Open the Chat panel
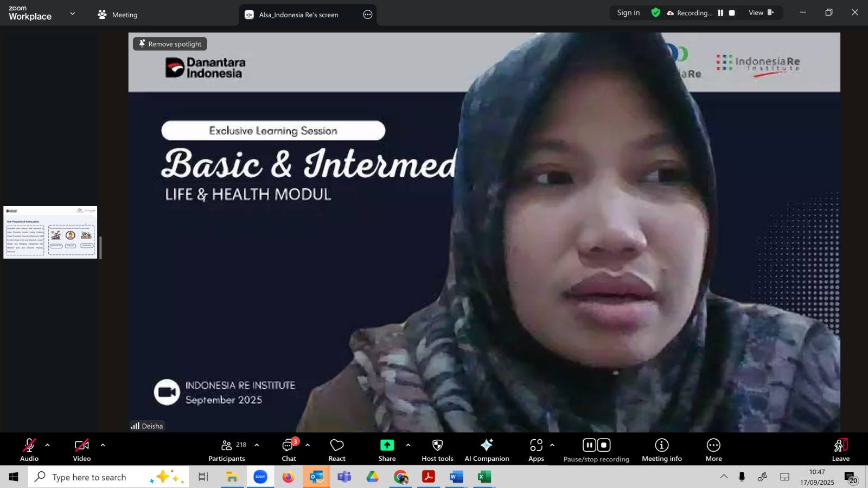 tap(289, 450)
